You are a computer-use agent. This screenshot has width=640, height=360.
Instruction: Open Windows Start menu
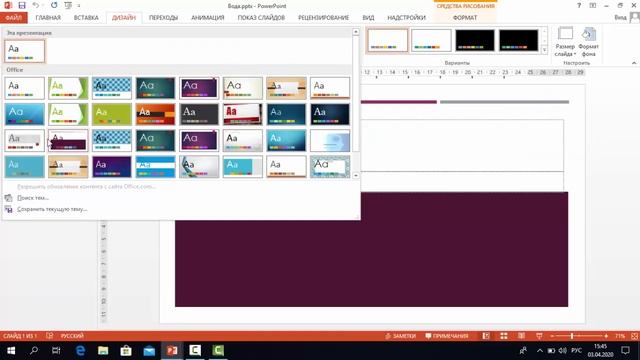(11, 350)
